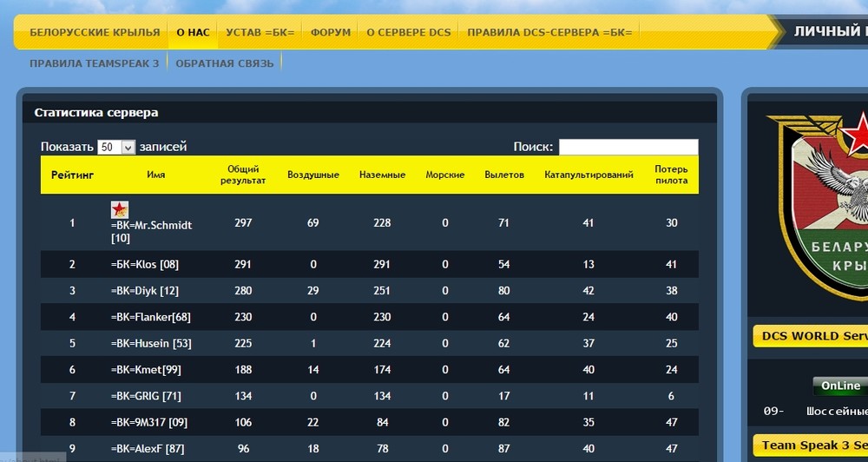Open ПРАВИЛА TEAMSPEAK 3 link
The width and height of the screenshot is (868, 462).
pos(94,63)
